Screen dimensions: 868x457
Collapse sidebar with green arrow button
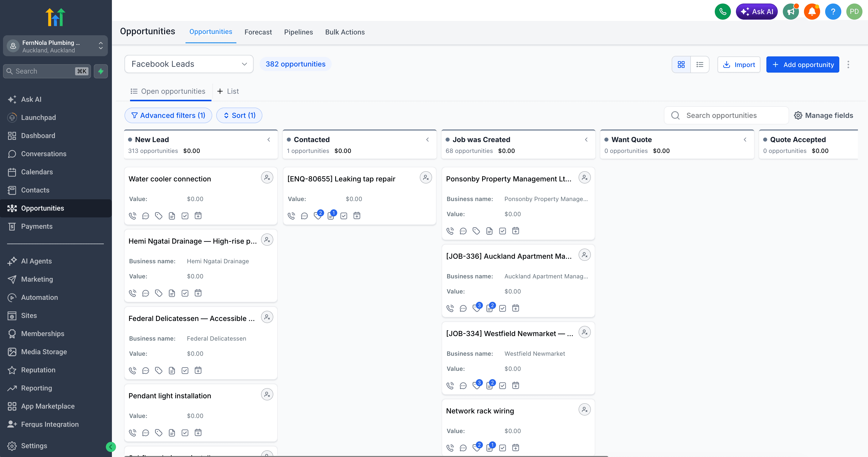point(111,447)
